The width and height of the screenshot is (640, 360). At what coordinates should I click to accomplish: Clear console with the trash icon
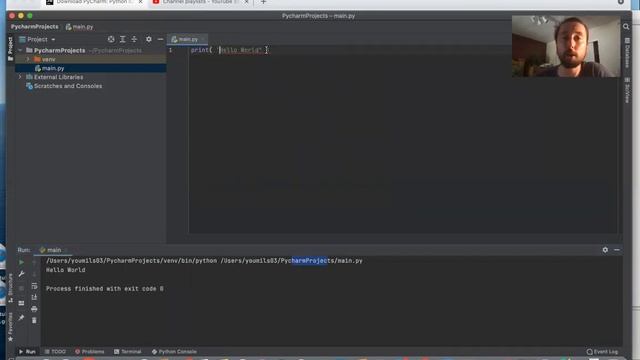pos(34,320)
